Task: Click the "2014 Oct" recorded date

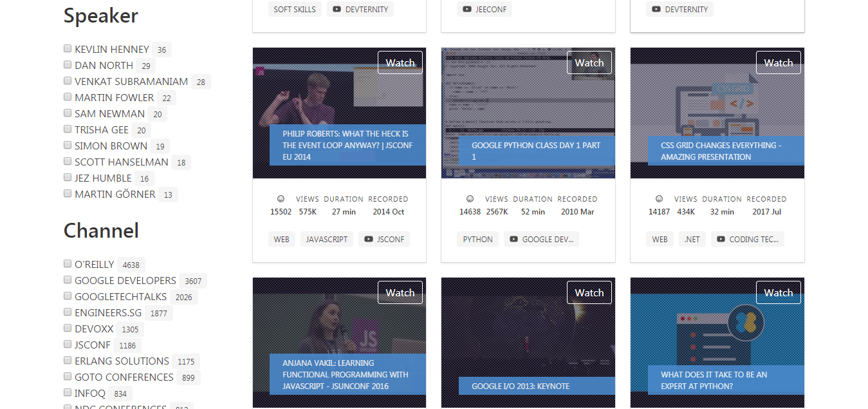Action: [389, 211]
